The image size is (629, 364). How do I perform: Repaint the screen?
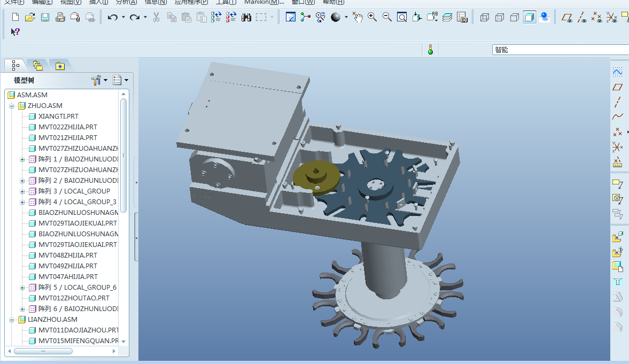(290, 17)
